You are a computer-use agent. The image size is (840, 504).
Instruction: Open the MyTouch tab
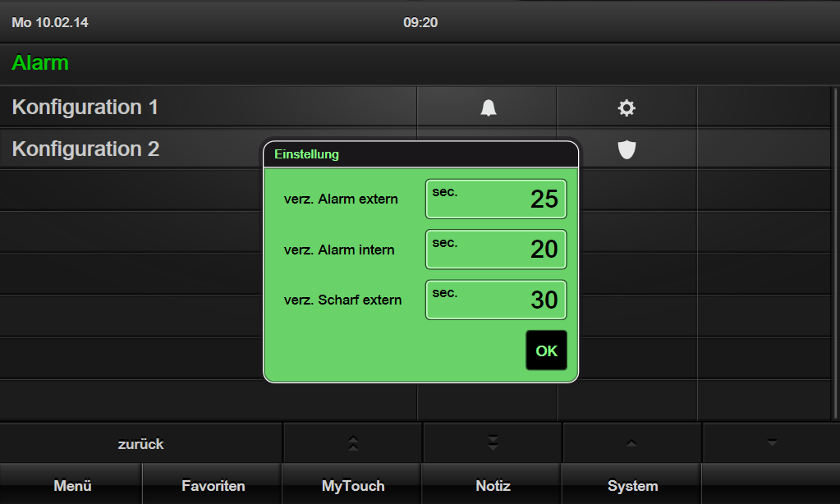click(x=352, y=485)
